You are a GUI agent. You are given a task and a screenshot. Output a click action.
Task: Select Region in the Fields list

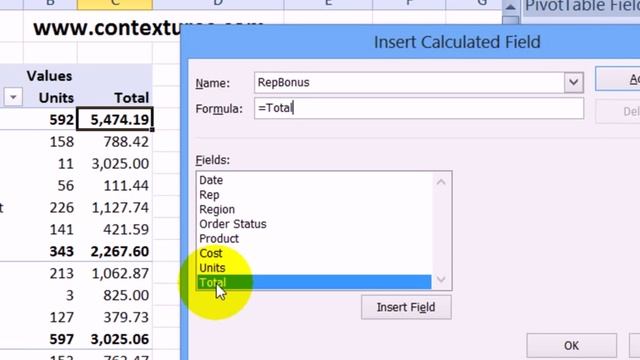pyautogui.click(x=314, y=209)
